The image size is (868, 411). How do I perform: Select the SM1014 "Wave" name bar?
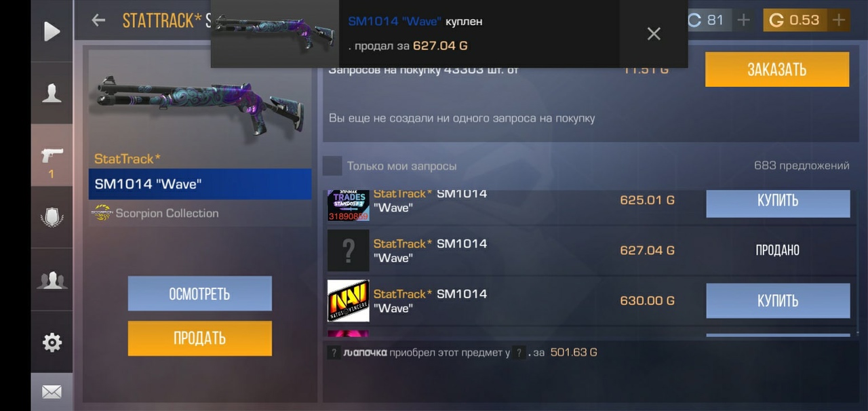pos(200,184)
